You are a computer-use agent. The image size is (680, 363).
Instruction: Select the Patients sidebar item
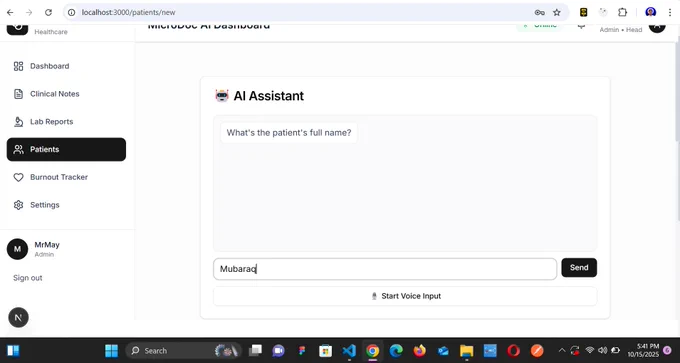pos(66,149)
